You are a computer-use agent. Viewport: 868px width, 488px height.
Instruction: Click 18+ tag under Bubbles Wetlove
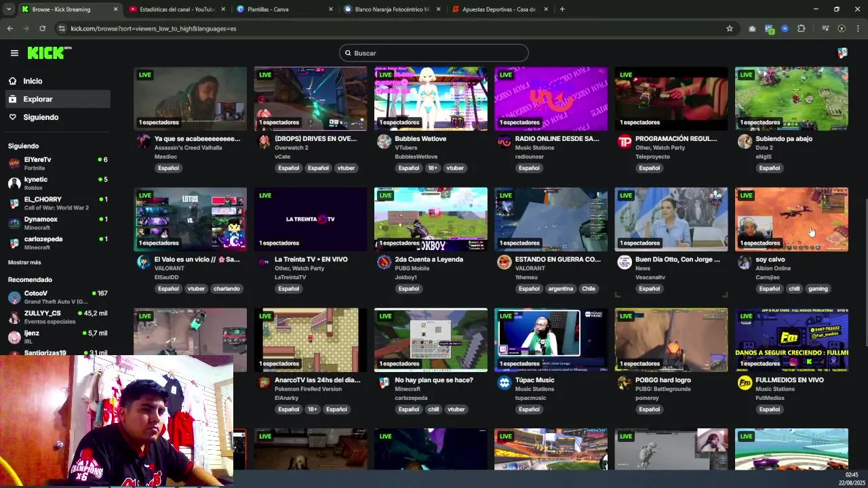point(433,168)
